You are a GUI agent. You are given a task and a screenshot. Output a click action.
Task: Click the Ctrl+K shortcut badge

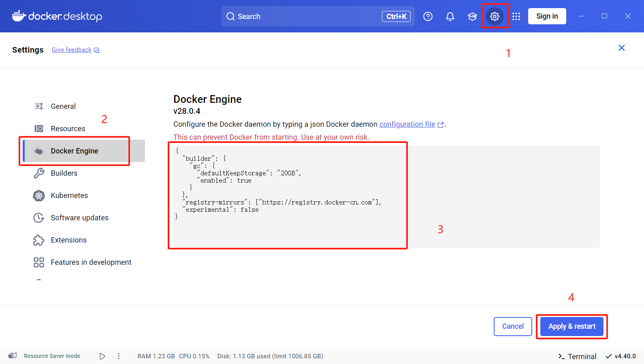[396, 16]
